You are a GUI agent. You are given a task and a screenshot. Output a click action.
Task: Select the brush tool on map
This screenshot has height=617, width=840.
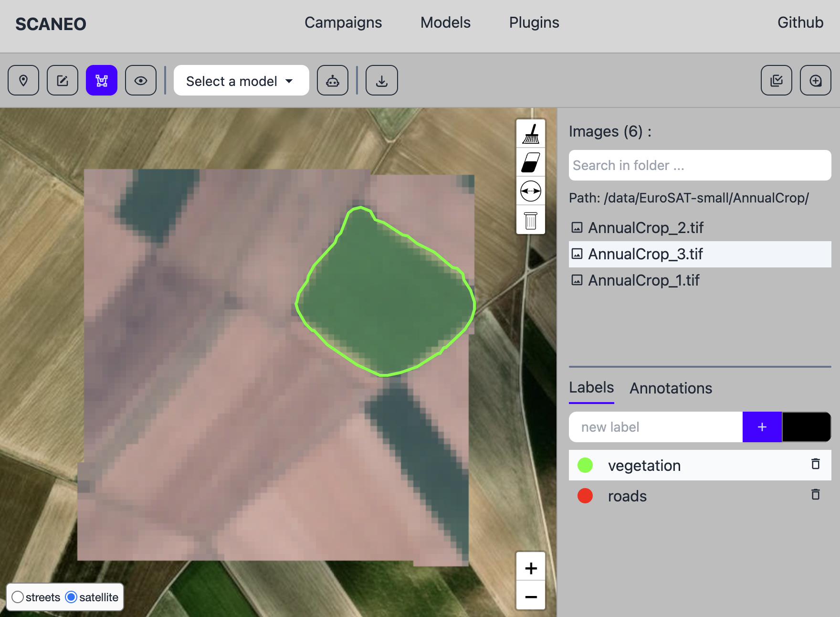(531, 134)
